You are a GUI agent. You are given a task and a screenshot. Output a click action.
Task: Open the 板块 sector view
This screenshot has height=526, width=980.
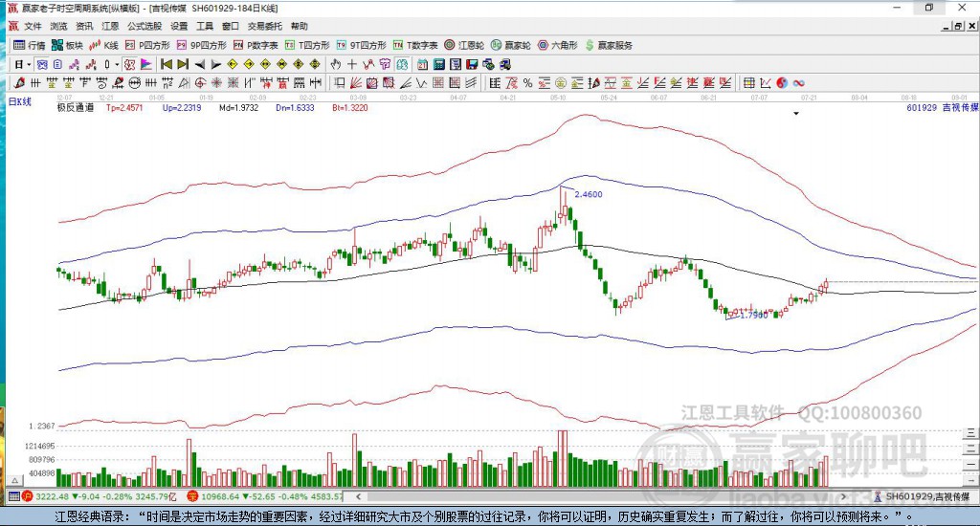[68, 45]
